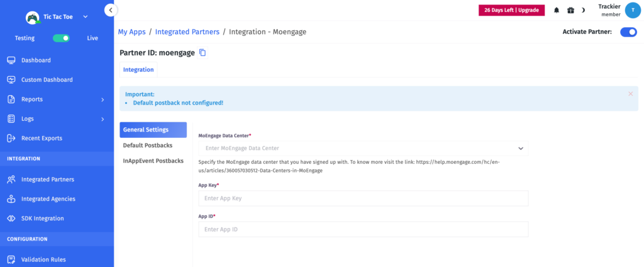Click the App ID input field

tap(364, 229)
